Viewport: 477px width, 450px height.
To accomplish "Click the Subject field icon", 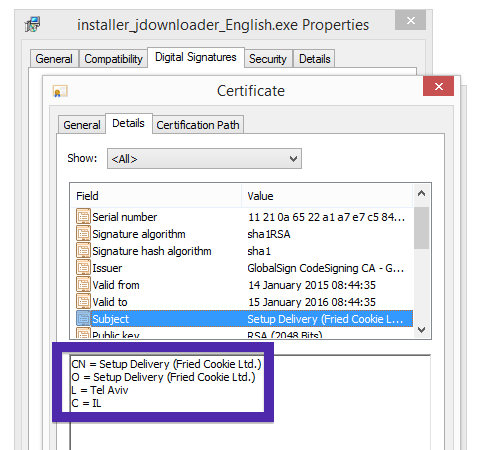I will 83,319.
